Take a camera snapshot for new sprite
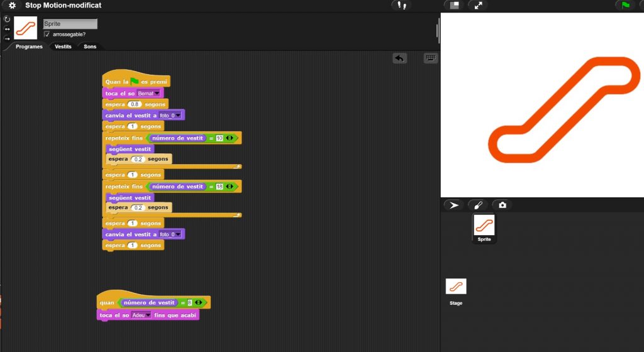 (502, 205)
